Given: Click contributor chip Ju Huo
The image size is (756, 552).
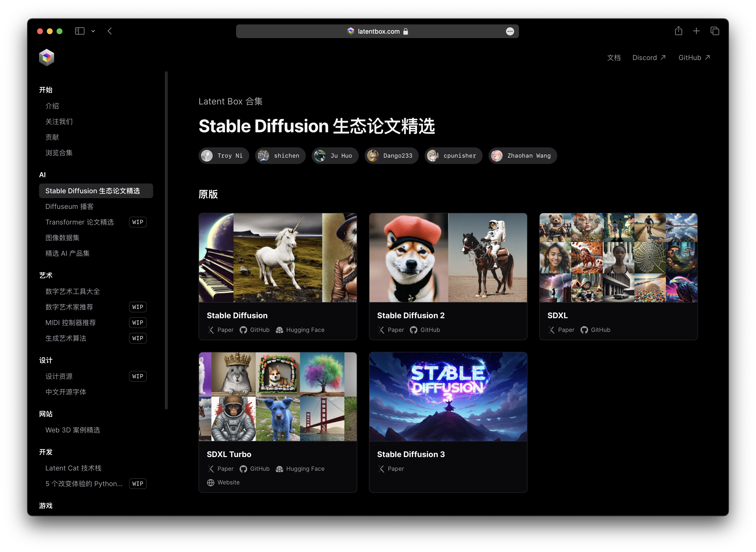Looking at the screenshot, I should [335, 156].
